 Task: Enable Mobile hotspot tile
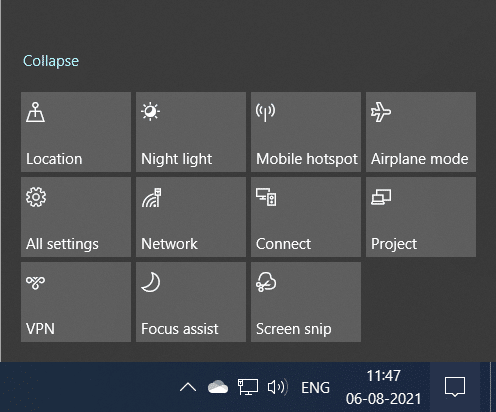pyautogui.click(x=306, y=132)
